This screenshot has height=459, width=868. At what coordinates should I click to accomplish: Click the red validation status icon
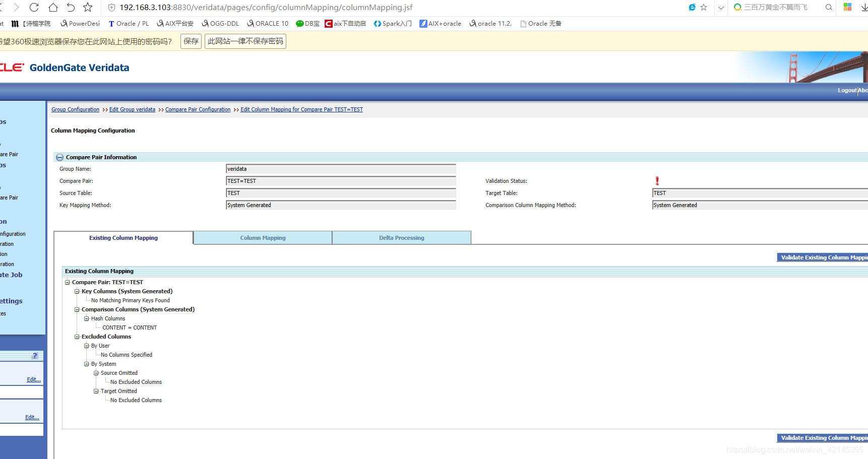click(657, 181)
